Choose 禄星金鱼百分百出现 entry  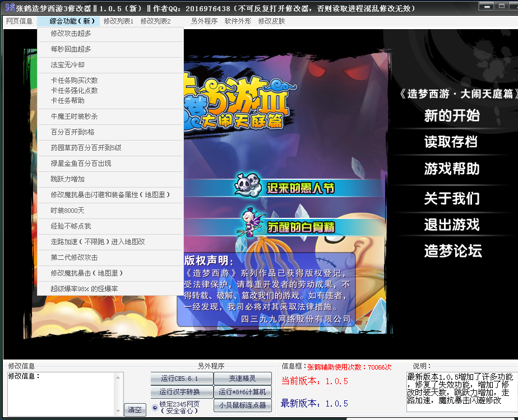110,164
